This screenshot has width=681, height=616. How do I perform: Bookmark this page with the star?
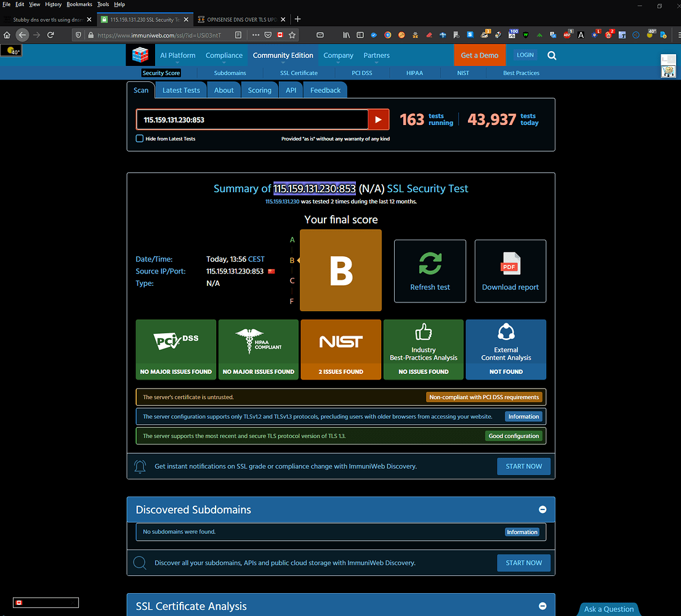[292, 35]
